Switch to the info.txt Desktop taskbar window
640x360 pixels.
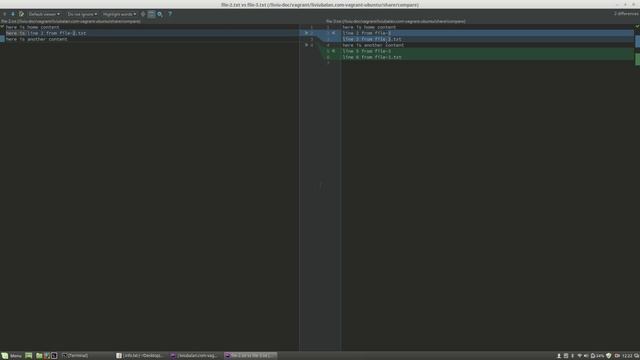(x=140, y=356)
